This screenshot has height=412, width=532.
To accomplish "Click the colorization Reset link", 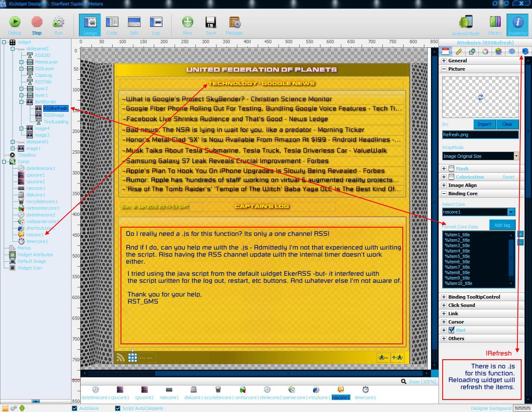I will tap(508, 177).
